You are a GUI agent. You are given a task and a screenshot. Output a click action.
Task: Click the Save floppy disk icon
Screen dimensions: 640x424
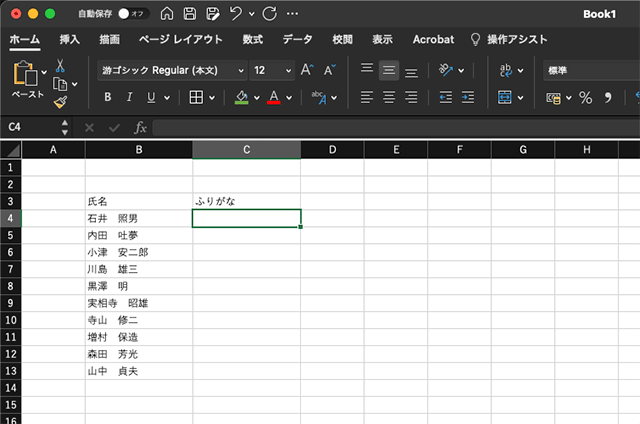point(190,15)
